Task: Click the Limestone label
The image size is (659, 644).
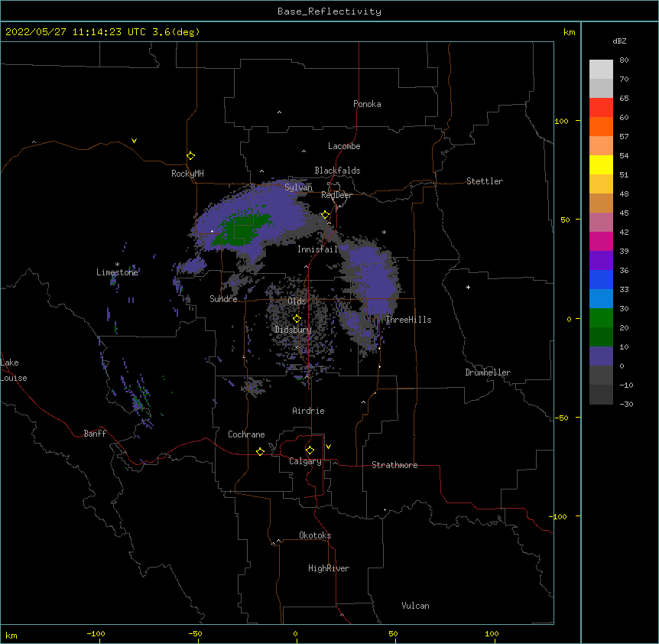Action: tap(117, 272)
